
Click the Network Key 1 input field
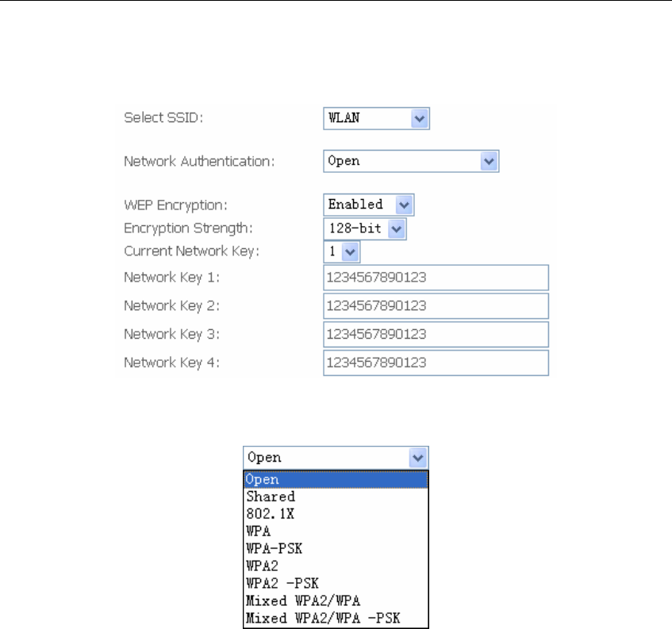click(436, 278)
